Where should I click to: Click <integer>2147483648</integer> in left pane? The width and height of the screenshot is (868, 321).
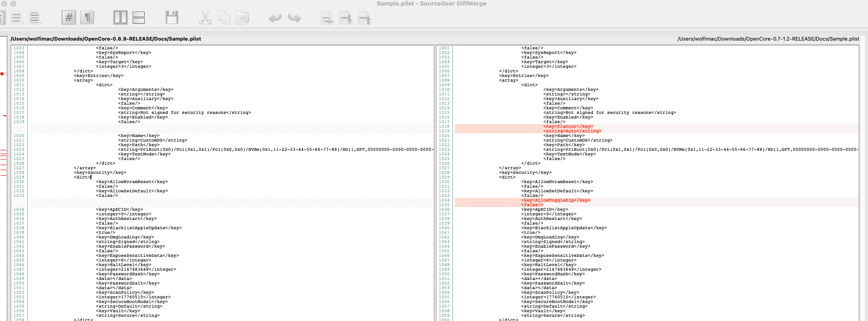(x=136, y=269)
